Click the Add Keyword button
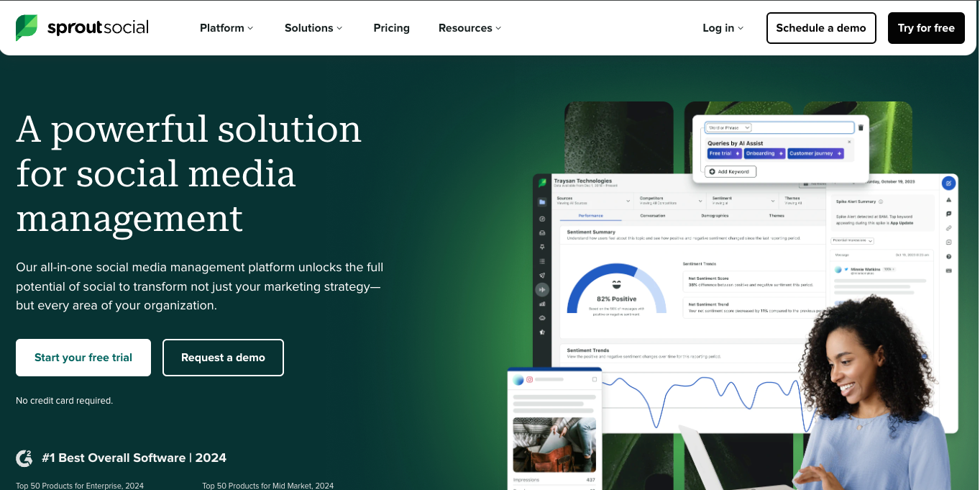 [x=730, y=171]
